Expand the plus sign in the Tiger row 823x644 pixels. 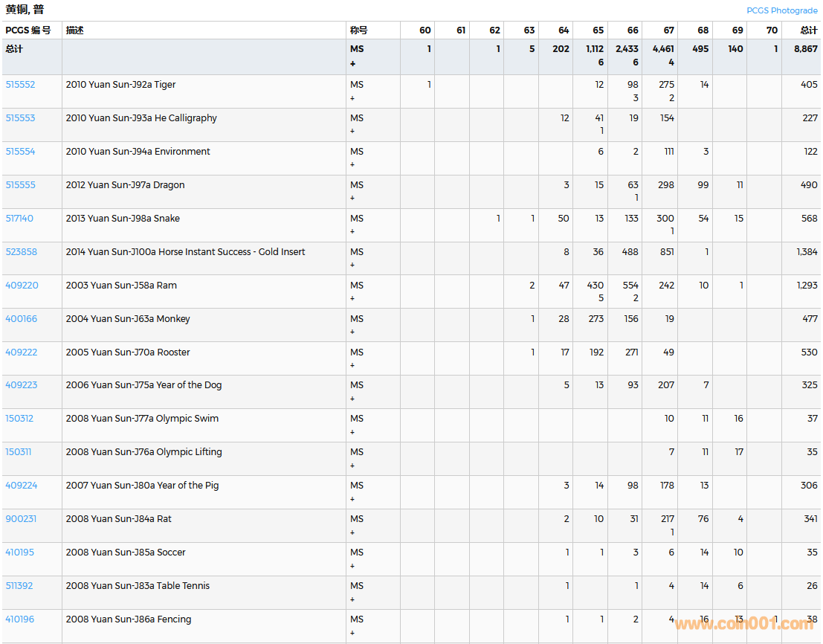(x=352, y=98)
